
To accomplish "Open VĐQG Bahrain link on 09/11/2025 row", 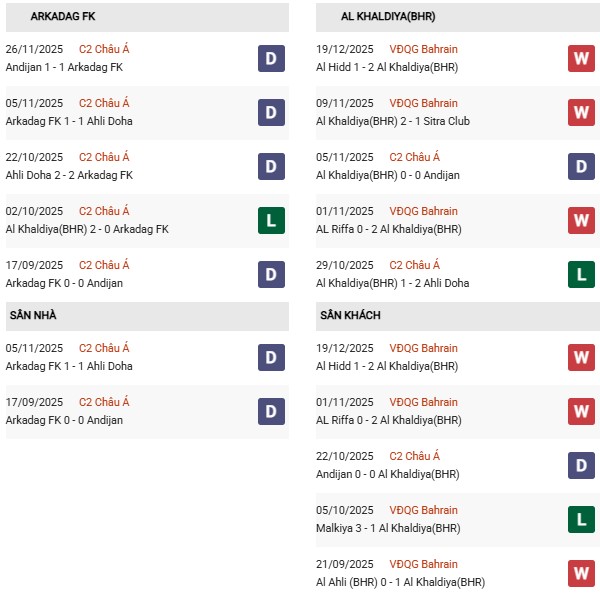I will click(423, 103).
